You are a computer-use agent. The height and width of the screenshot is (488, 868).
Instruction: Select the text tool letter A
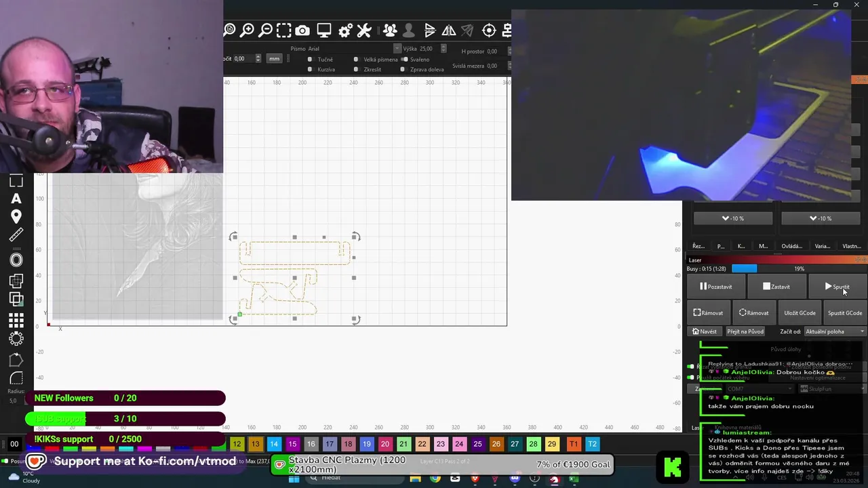(x=16, y=199)
